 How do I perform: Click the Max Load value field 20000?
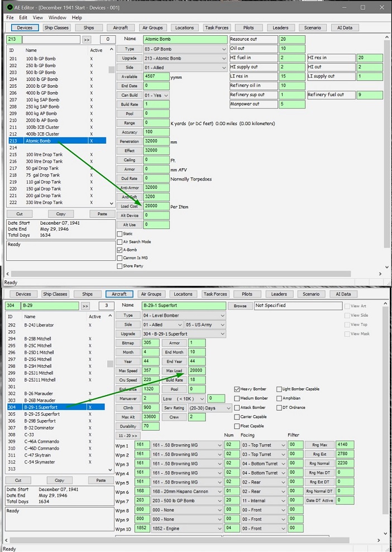pos(197,370)
